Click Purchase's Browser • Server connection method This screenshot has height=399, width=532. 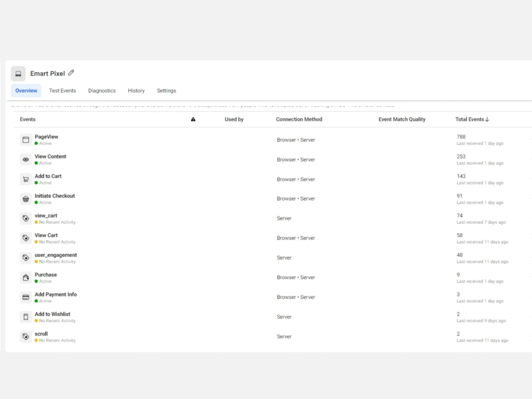click(296, 278)
